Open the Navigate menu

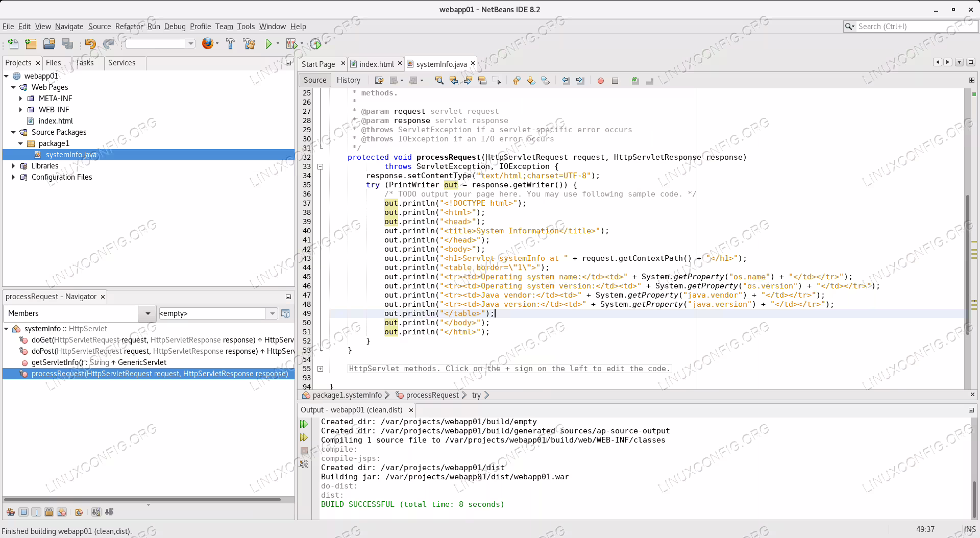point(69,27)
